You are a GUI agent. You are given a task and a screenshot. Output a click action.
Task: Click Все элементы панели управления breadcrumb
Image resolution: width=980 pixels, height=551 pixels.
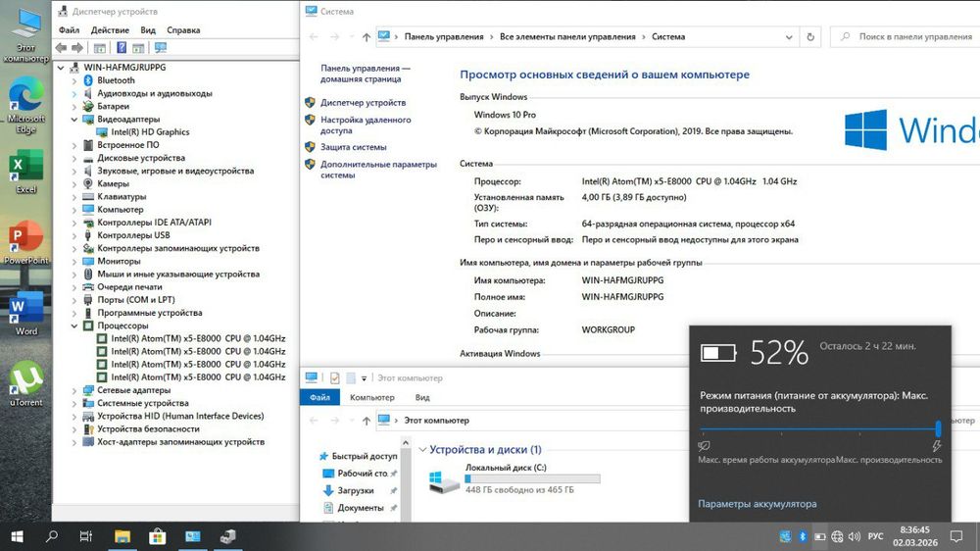tap(567, 37)
